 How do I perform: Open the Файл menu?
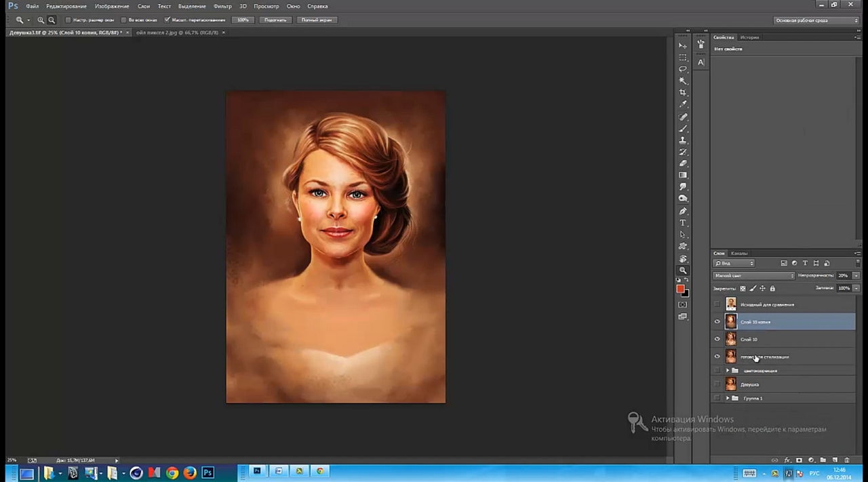tap(32, 6)
